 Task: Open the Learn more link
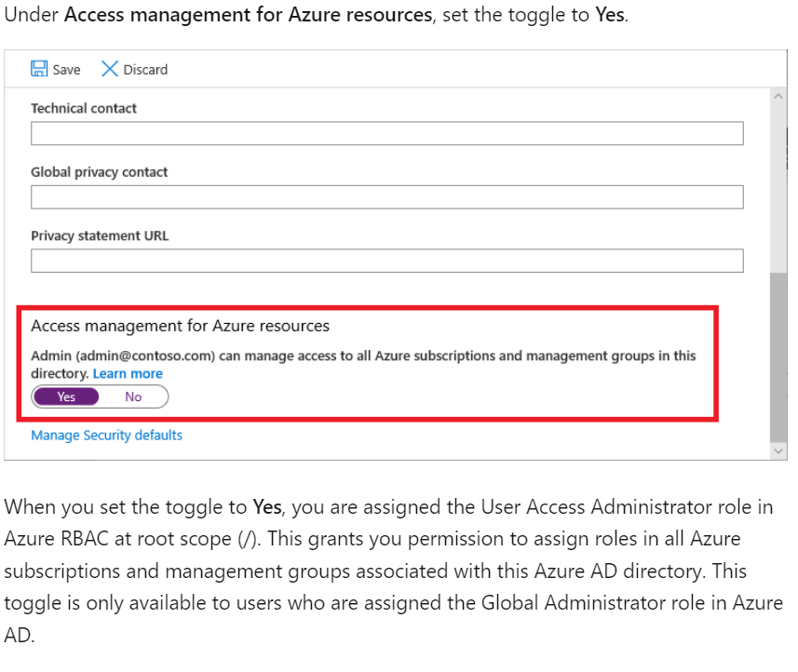(x=128, y=374)
